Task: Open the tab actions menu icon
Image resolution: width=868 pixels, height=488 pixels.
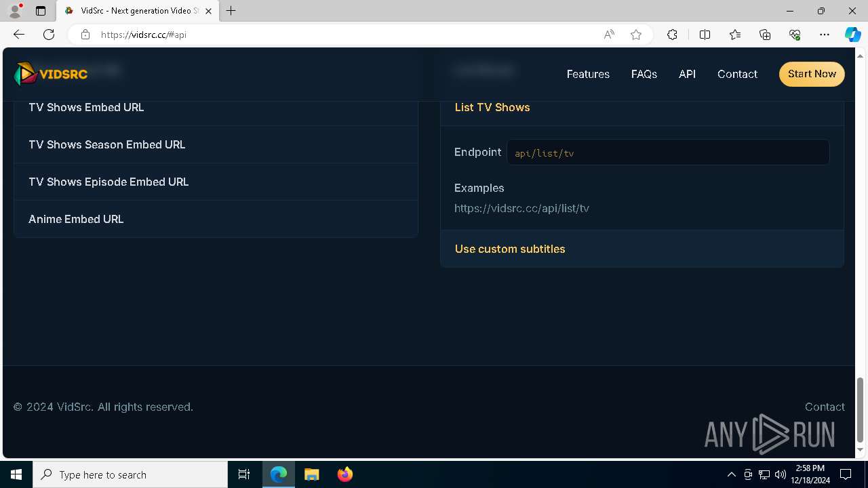Action: tap(41, 11)
